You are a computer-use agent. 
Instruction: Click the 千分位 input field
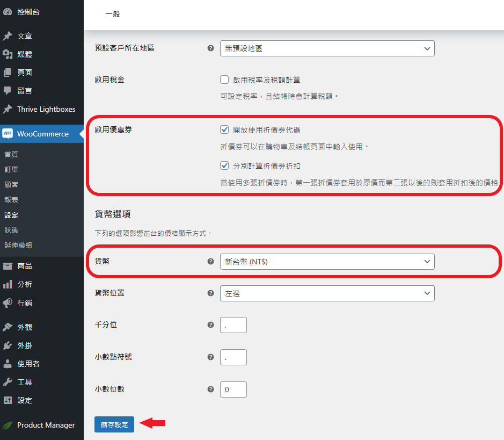tap(233, 325)
